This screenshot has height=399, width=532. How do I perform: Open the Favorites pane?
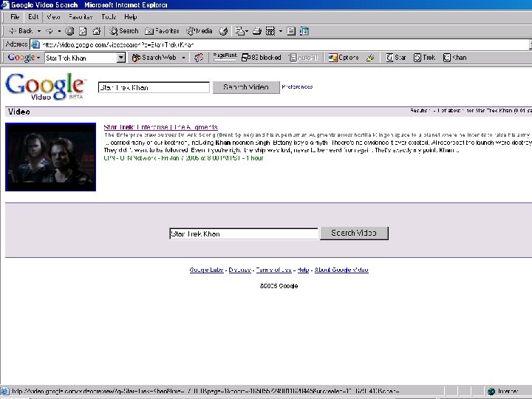pyautogui.click(x=162, y=31)
